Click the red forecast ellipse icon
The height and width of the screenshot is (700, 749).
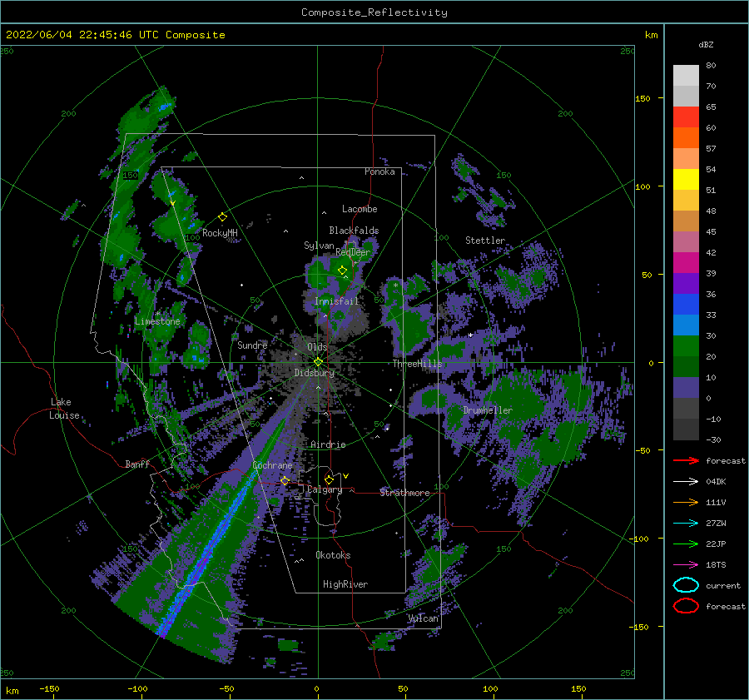click(x=686, y=606)
